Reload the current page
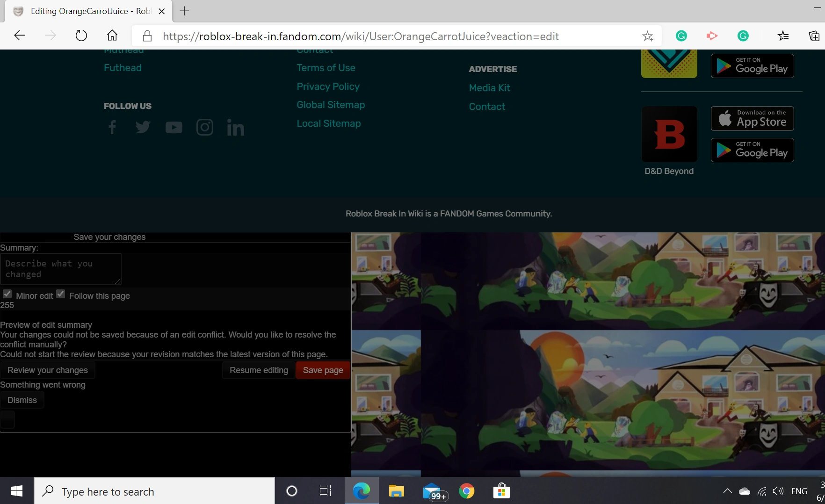The width and height of the screenshot is (825, 504). pyautogui.click(x=81, y=36)
